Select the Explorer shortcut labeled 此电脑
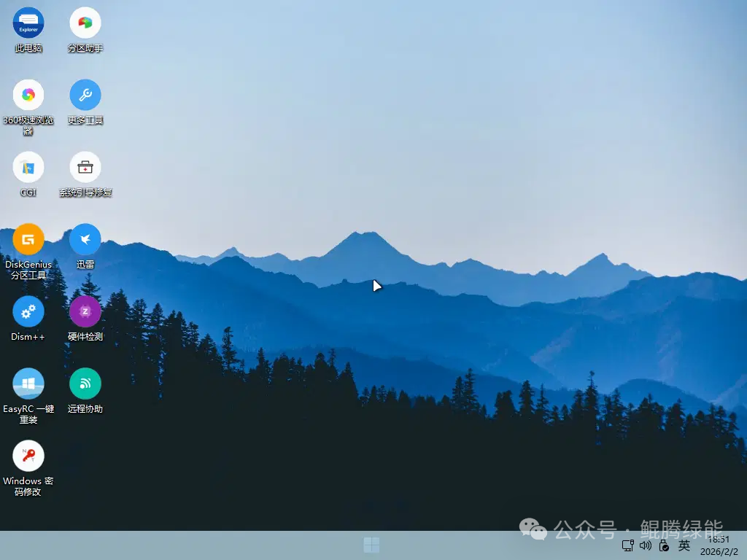The width and height of the screenshot is (747, 560). [28, 22]
